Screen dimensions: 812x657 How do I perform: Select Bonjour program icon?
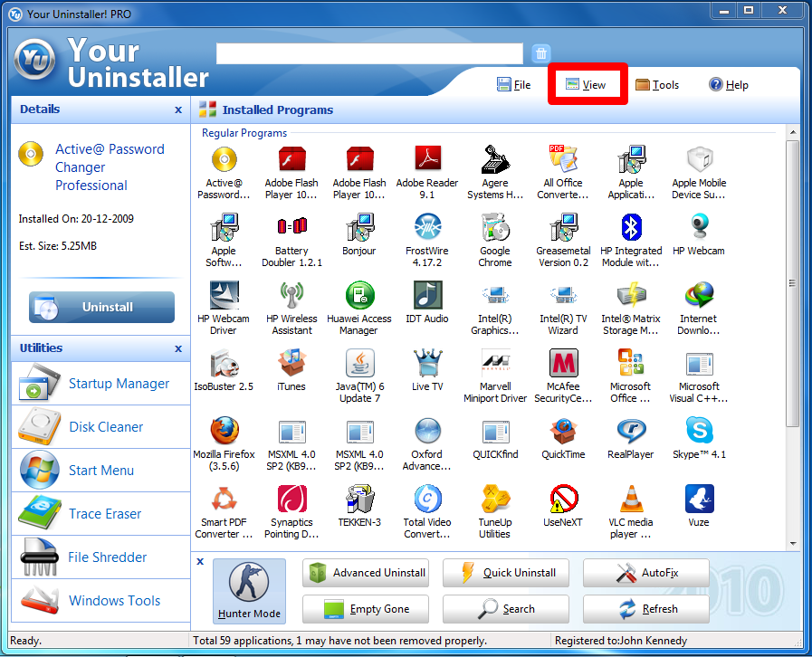point(359,227)
